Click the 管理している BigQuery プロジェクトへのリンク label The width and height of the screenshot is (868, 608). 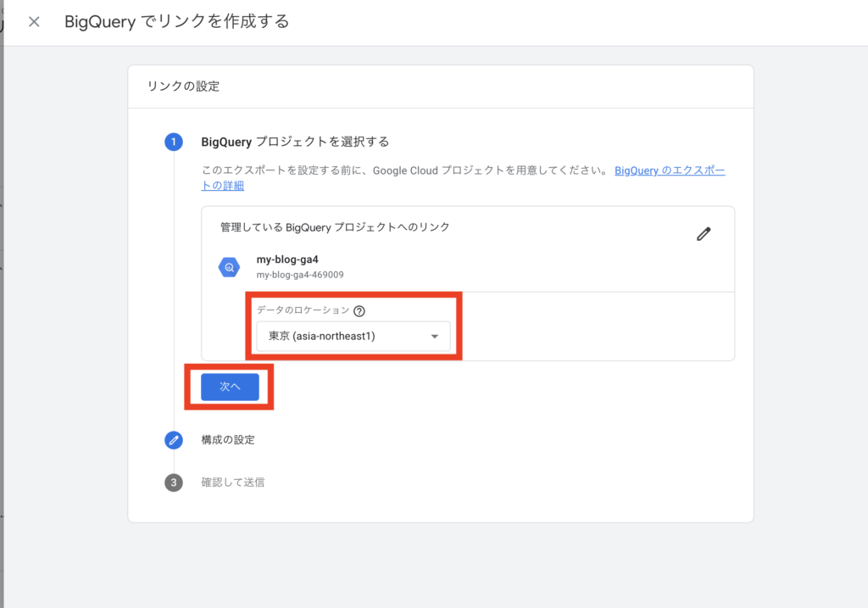[x=335, y=227]
